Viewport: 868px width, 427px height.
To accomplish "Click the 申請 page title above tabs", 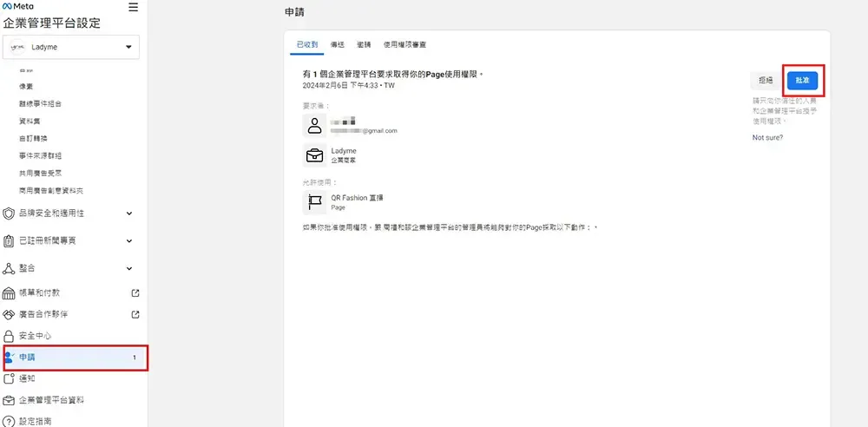I will click(x=294, y=11).
